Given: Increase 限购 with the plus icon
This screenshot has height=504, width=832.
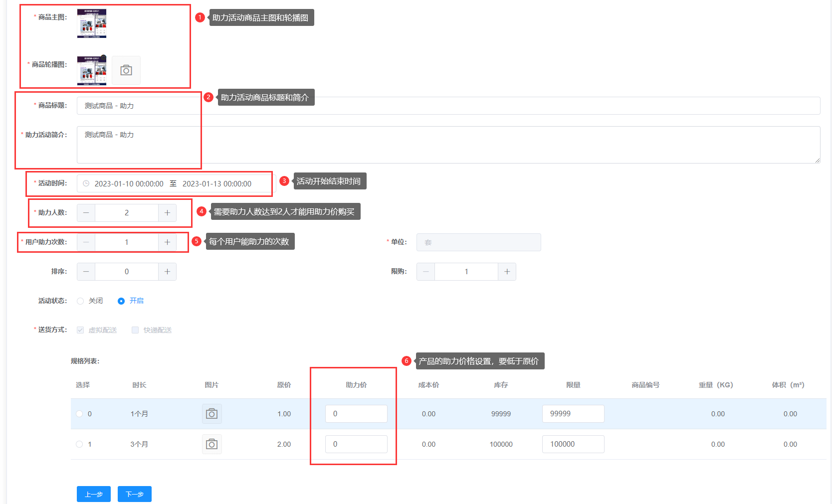Looking at the screenshot, I should (x=507, y=272).
